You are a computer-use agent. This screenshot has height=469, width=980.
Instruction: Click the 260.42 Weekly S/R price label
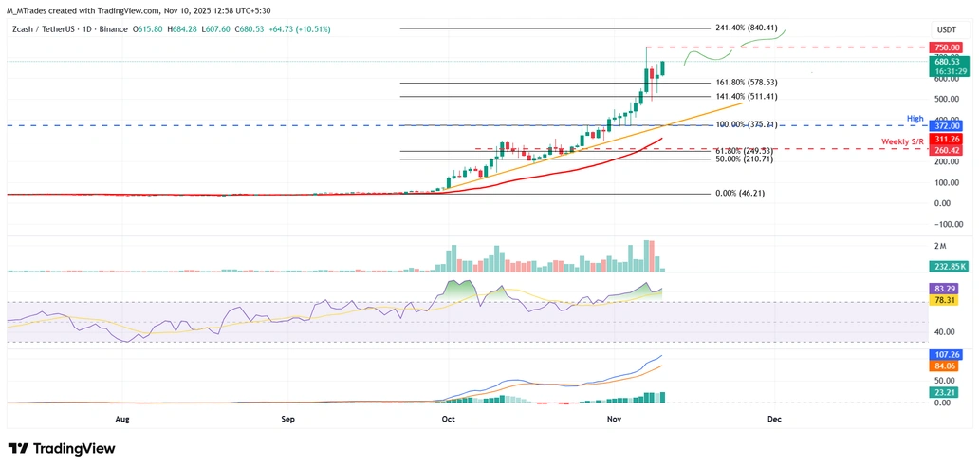tap(945, 149)
